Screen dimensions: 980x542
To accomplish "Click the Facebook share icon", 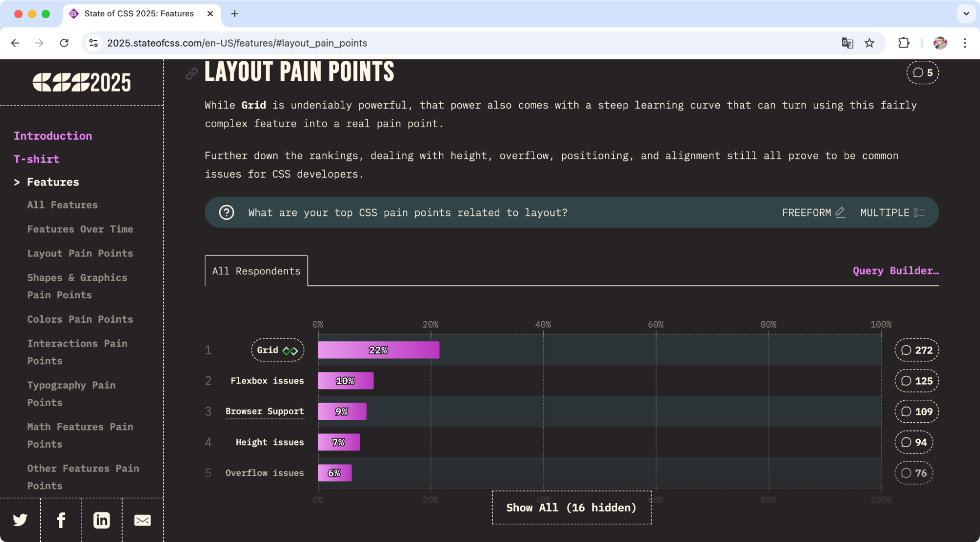I will tap(61, 519).
